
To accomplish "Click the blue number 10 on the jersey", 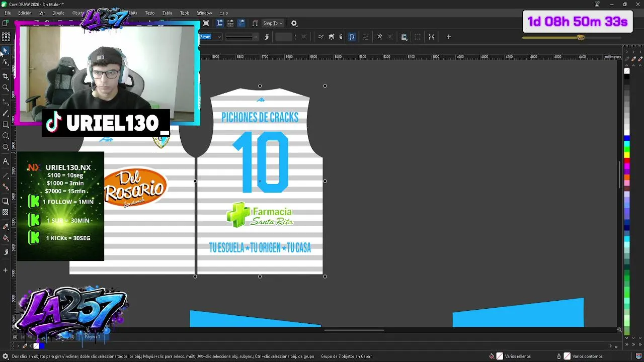I will [261, 162].
